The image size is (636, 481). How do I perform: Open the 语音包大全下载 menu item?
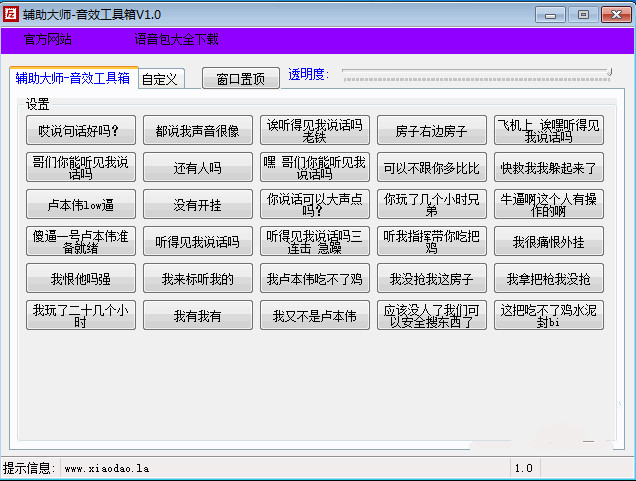tap(176, 39)
